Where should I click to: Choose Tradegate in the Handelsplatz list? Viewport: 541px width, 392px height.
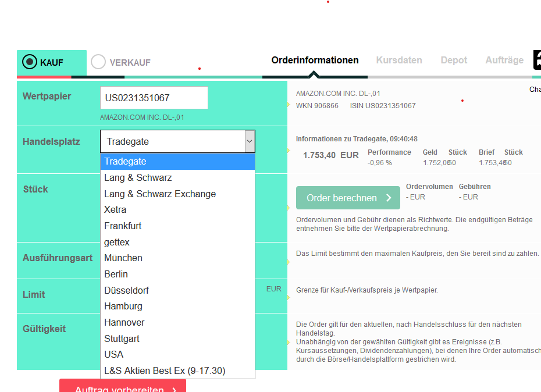(177, 162)
